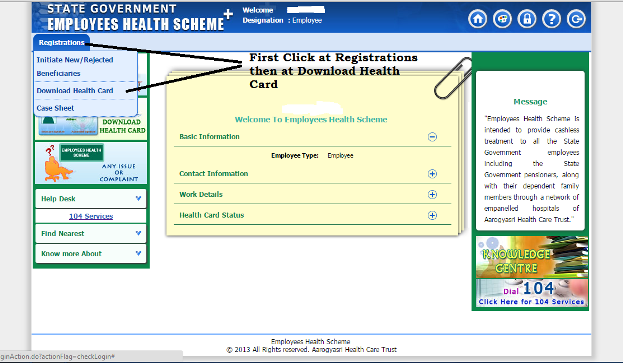The height and width of the screenshot is (363, 623).
Task: Click the Find Nearest label
Action: [63, 234]
